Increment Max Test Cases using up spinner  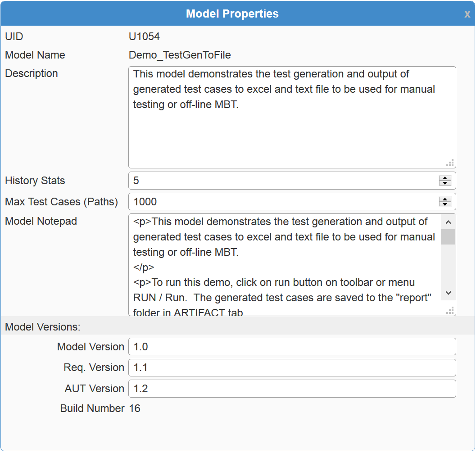click(x=445, y=199)
